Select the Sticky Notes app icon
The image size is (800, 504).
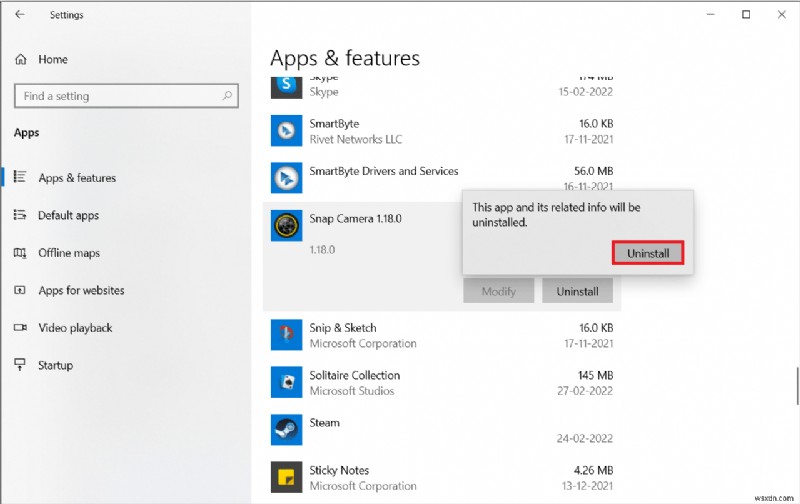tap(286, 478)
